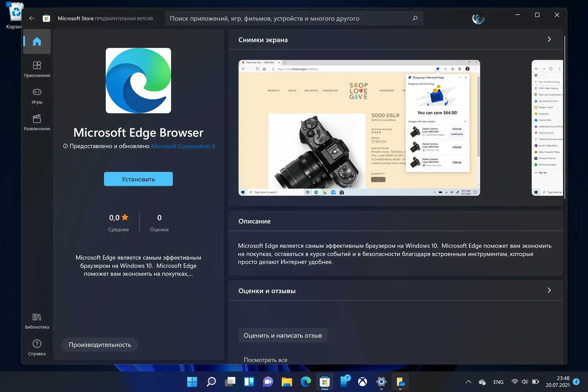The height and width of the screenshot is (392, 588).
Task: Open Wi-Fi network status in tray
Action: [515, 382]
